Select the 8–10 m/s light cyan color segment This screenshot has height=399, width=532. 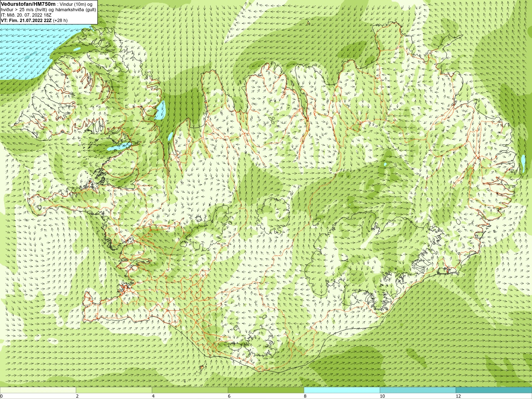[342, 390]
